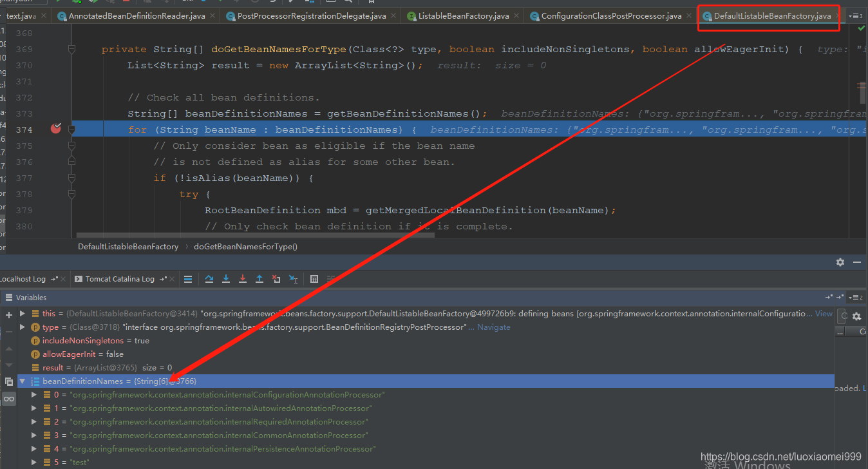Open debug panel settings gear icon
The height and width of the screenshot is (469, 868).
point(840,262)
